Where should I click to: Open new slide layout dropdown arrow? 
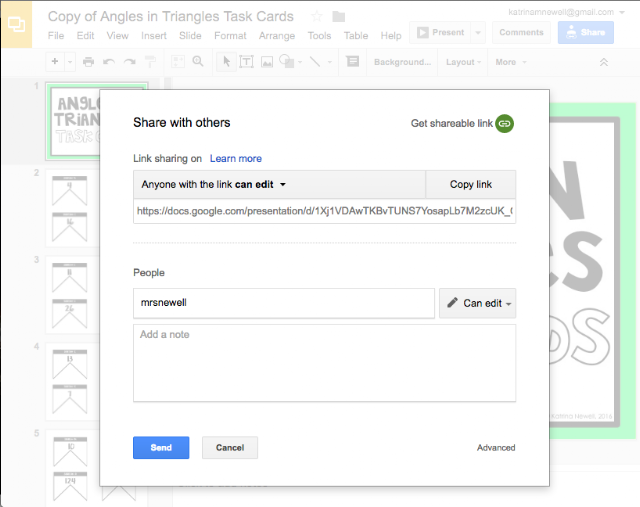tap(70, 62)
